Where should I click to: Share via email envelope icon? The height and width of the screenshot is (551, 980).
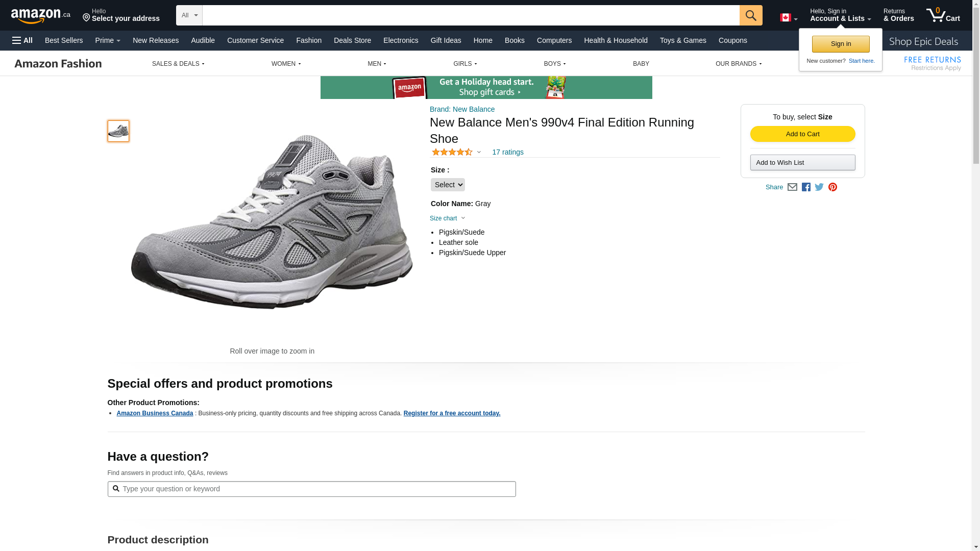click(x=792, y=187)
